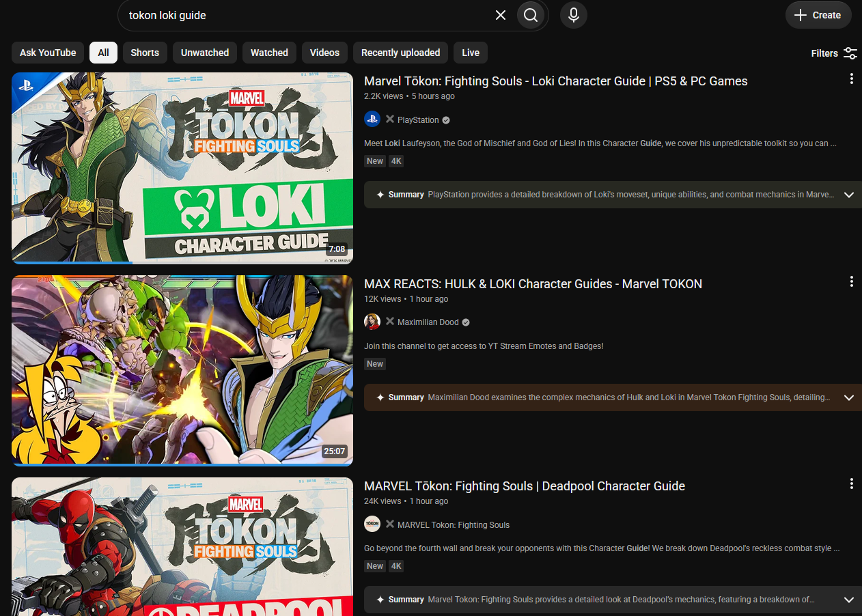The width and height of the screenshot is (862, 616).
Task: Click the sparkle icon in Deadpool guide Summary
Action: click(x=380, y=600)
